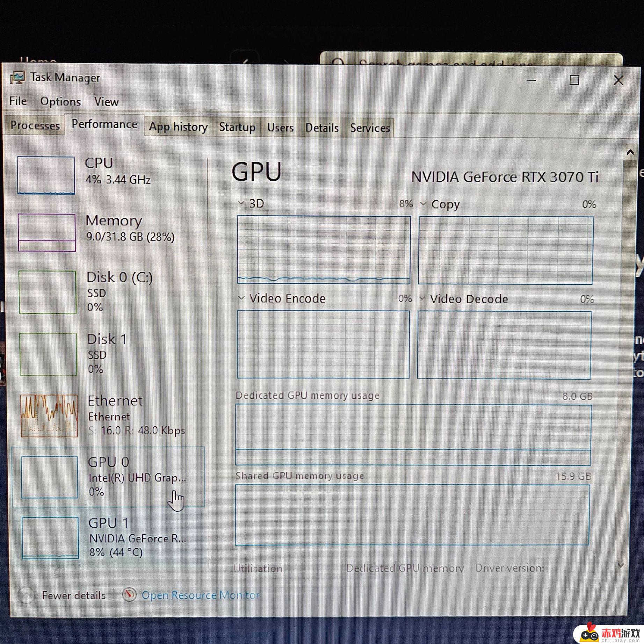
Task: Open the Video Encode engine dropdown
Action: 241,298
